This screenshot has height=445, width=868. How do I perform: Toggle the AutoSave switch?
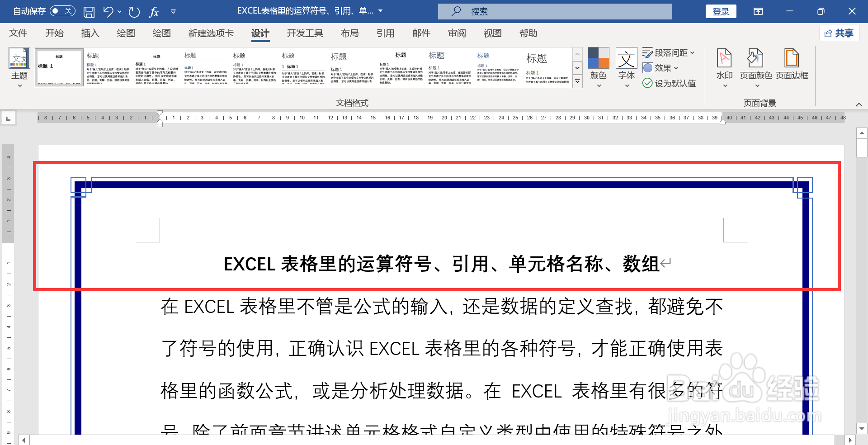pyautogui.click(x=62, y=11)
